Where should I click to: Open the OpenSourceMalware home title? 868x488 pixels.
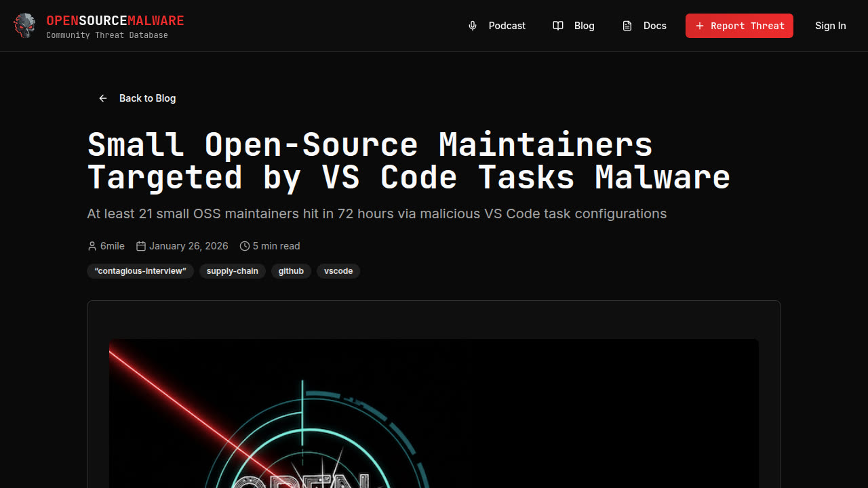(115, 20)
